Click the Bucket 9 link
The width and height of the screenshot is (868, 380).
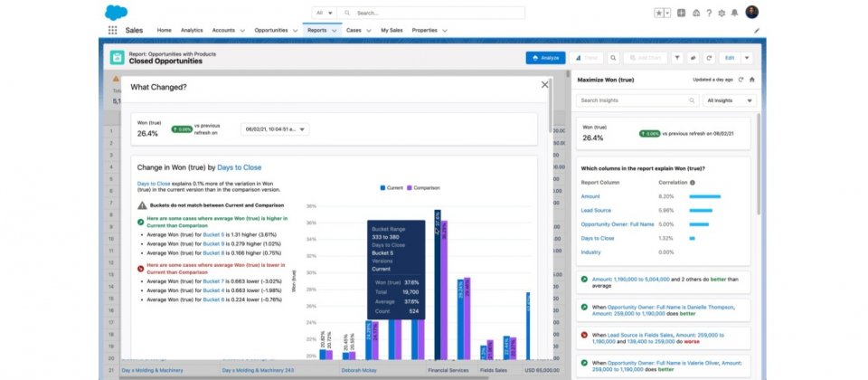pos(213,243)
